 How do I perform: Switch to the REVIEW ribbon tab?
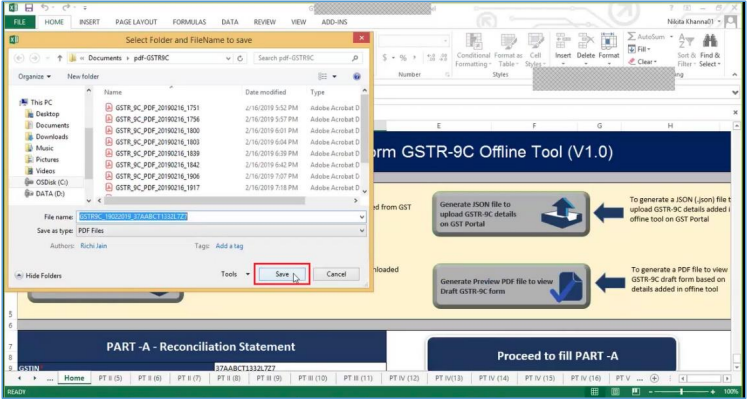click(x=265, y=22)
